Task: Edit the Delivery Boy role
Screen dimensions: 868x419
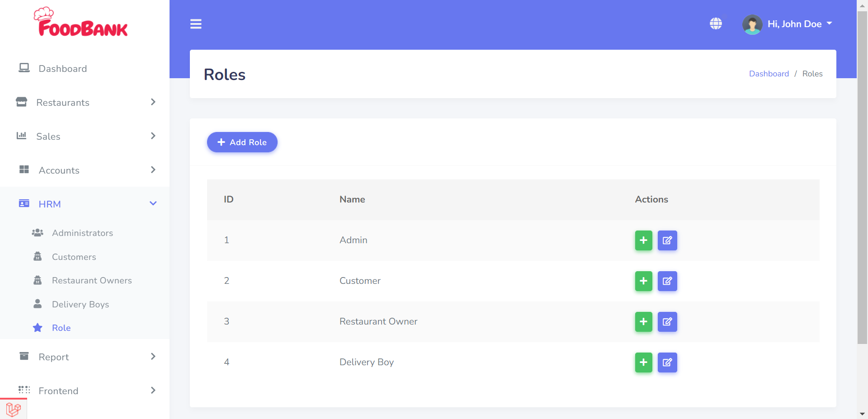Action: point(667,363)
